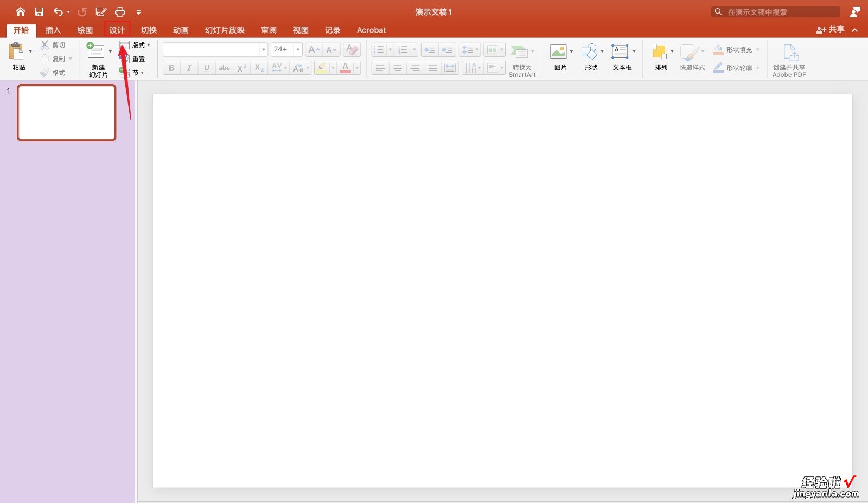Open the Slide Show (幻灯片放映) tab
The height and width of the screenshot is (503, 868).
point(225,30)
